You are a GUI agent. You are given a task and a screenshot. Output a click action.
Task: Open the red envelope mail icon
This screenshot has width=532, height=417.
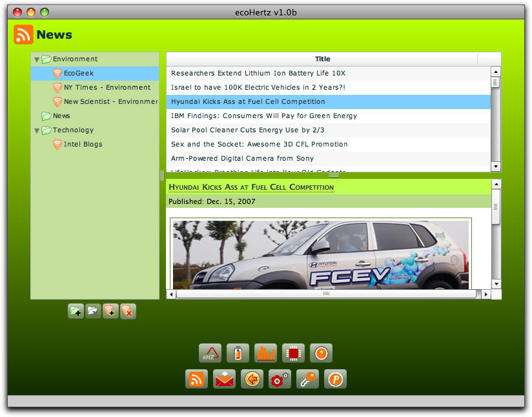coord(224,379)
